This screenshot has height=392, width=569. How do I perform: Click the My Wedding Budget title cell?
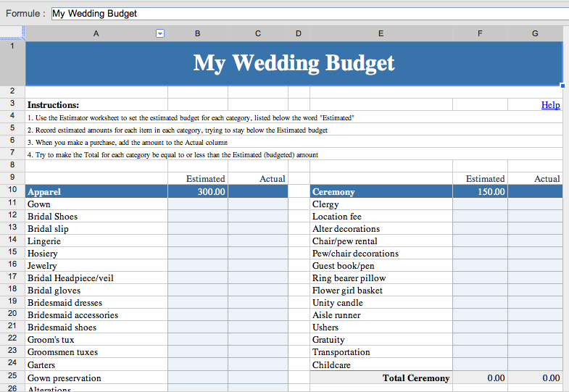(x=294, y=63)
